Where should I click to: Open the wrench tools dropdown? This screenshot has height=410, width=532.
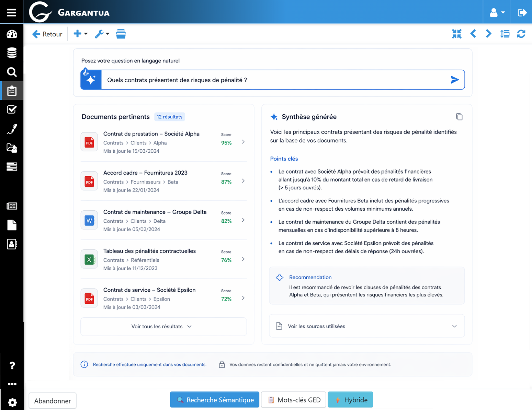pos(102,34)
